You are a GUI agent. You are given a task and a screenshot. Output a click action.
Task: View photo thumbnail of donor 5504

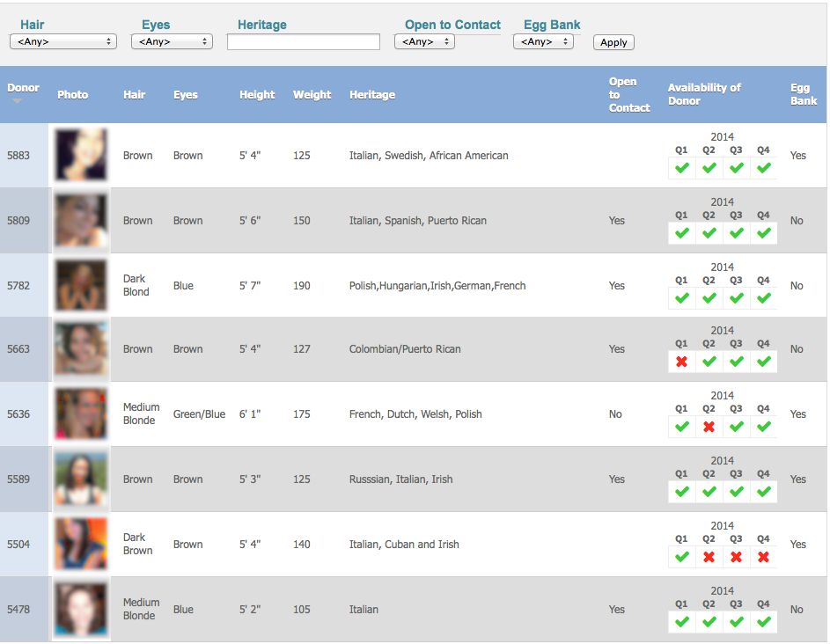[x=81, y=545]
